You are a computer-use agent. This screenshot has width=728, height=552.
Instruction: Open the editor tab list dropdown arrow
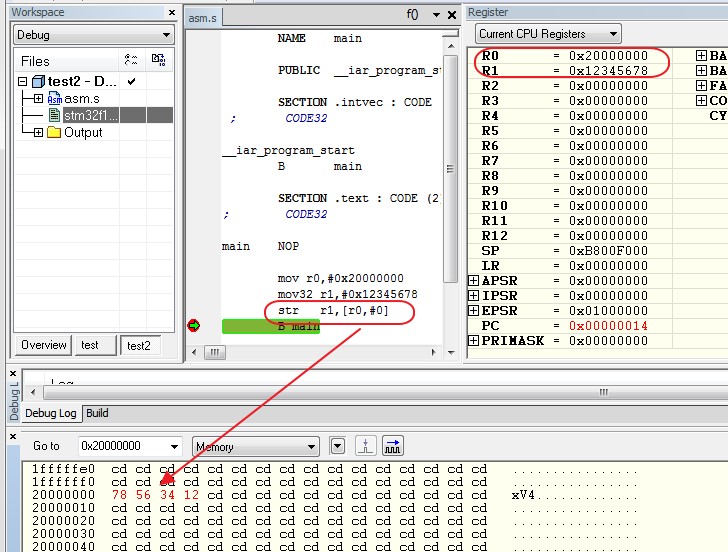click(436, 15)
